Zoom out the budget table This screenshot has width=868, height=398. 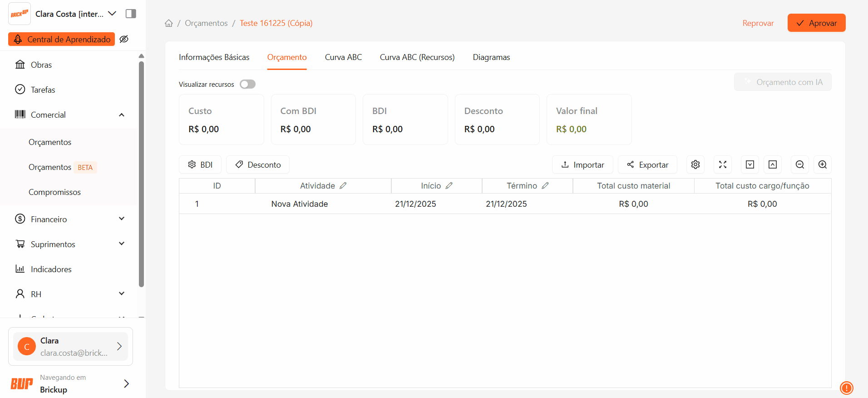pos(799,164)
